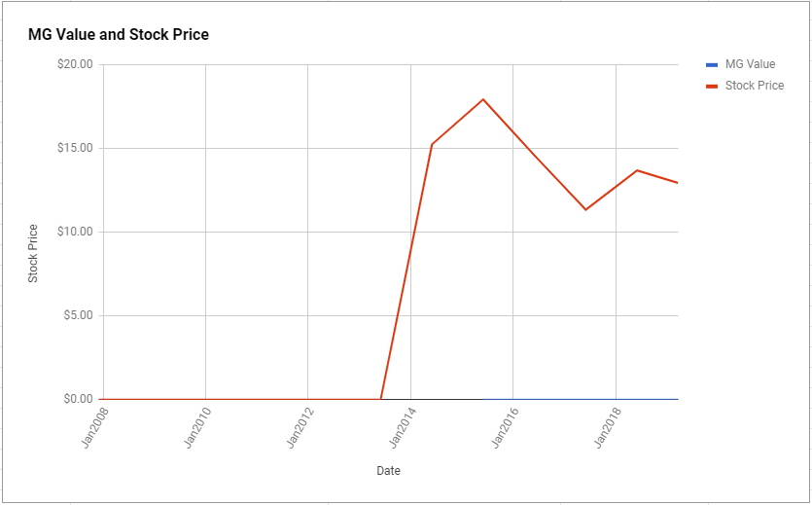Click the MG Value blue legend swatch
Image resolution: width=812 pixels, height=505 pixels.
[712, 65]
